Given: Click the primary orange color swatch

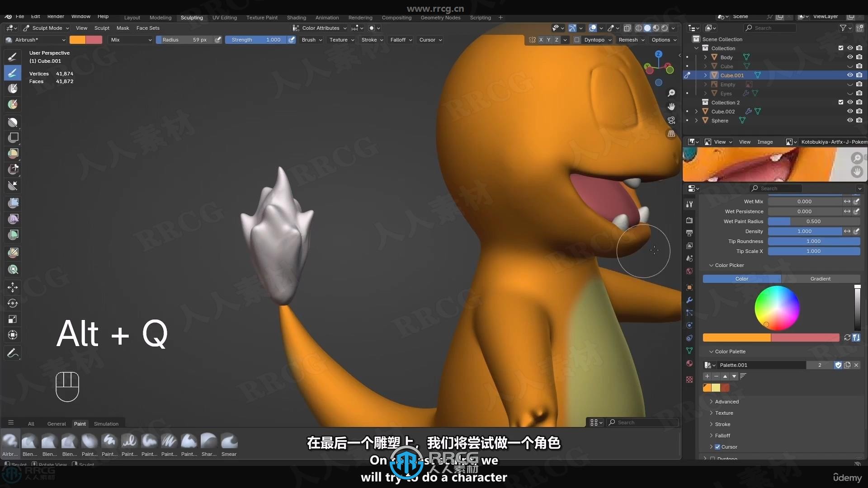Looking at the screenshot, I should pyautogui.click(x=77, y=40).
